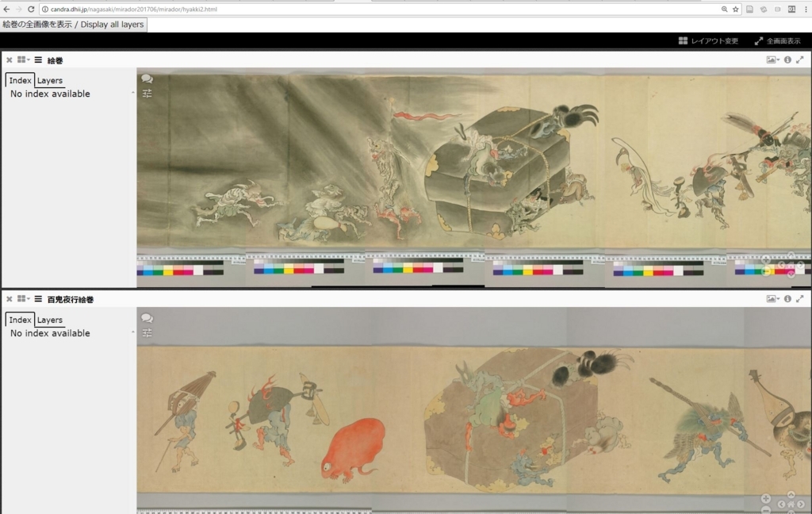Zoom in on the 絵巻 image
Screen dimensions: 812x514
(x=766, y=259)
